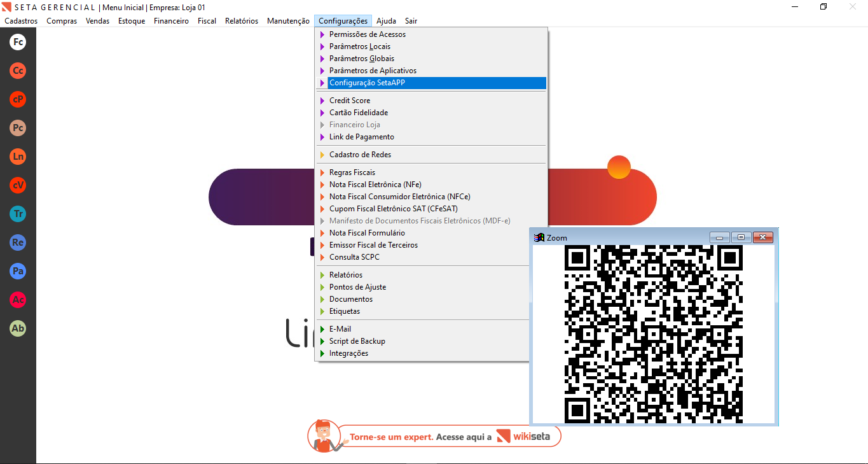
Task: Click Sair in the menu bar
Action: point(411,21)
